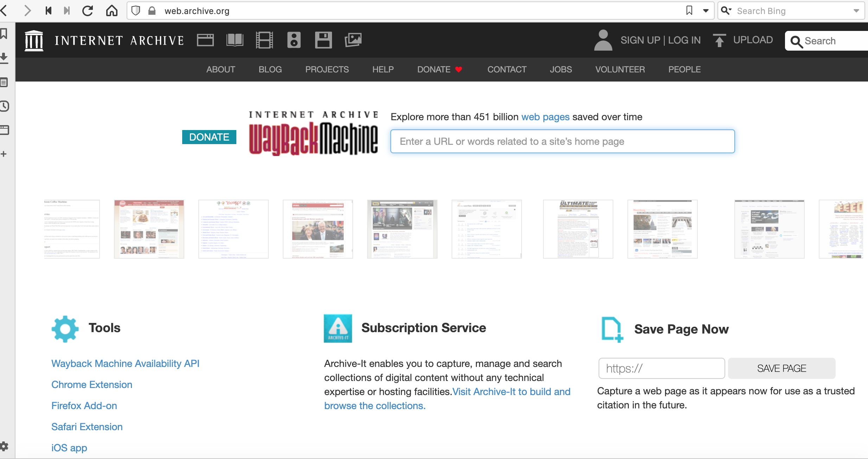The width and height of the screenshot is (868, 459).
Task: Open the Firefox Add-on link
Action: coord(84,406)
